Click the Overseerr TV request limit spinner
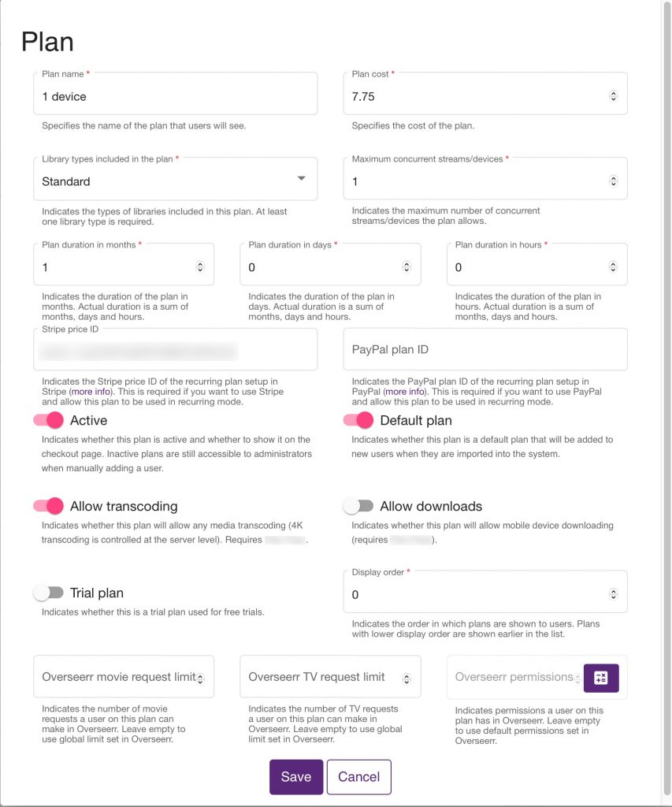The height and width of the screenshot is (807, 672). click(x=407, y=678)
